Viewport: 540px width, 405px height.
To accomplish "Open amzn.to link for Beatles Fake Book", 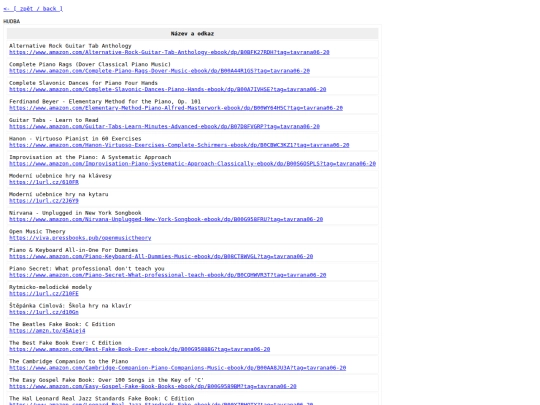I will click(x=47, y=331).
